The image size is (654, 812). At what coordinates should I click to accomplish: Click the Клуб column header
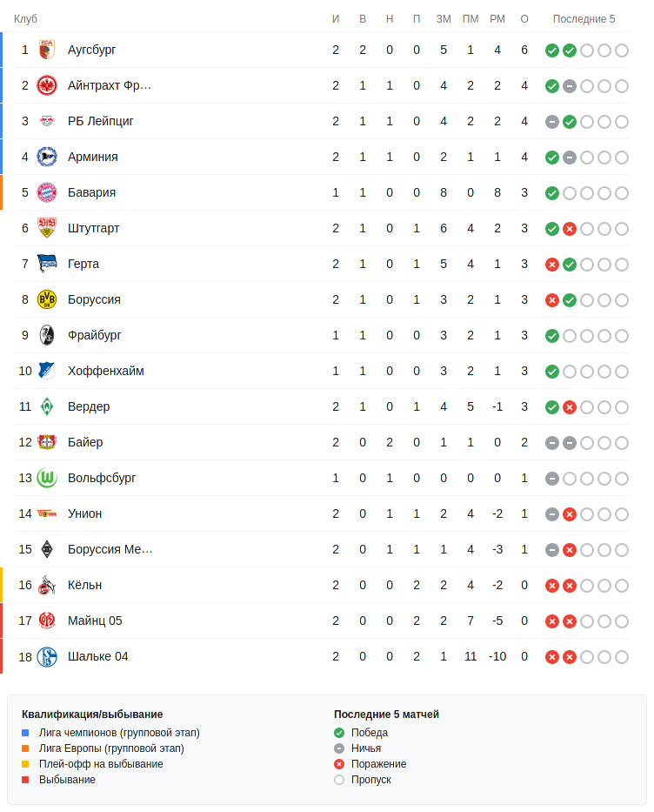point(25,19)
